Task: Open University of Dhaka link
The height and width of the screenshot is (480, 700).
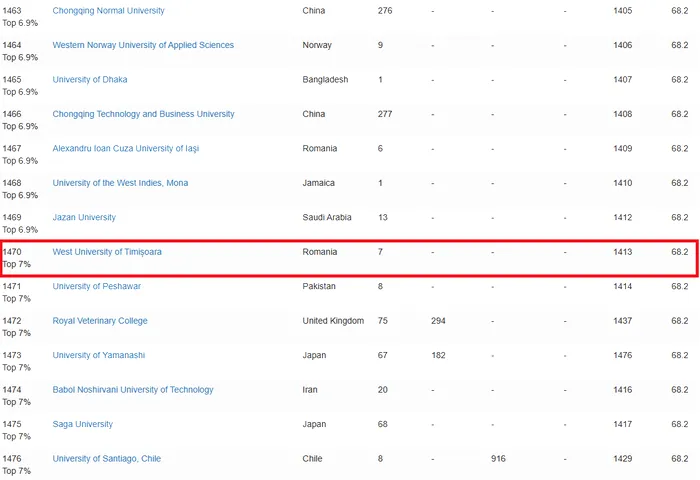Action: pos(90,79)
